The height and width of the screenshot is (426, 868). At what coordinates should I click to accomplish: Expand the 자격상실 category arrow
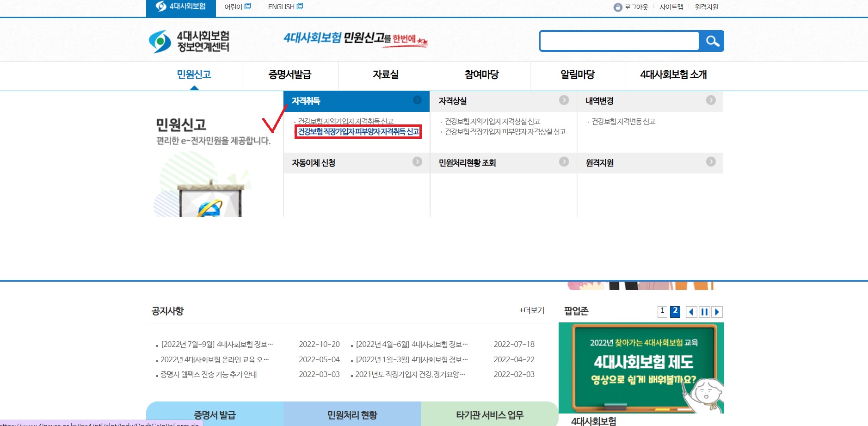click(x=564, y=101)
